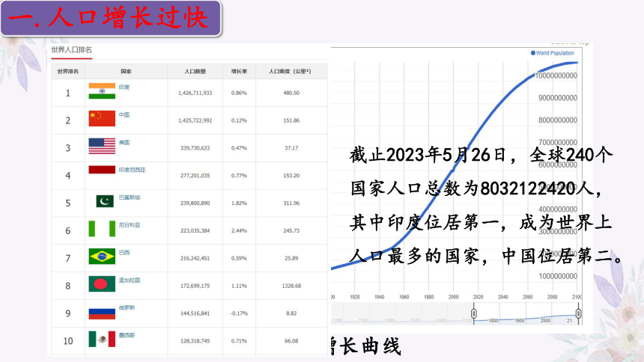
Task: Click the 2020 label on the chart x-axis
Action: point(478,297)
